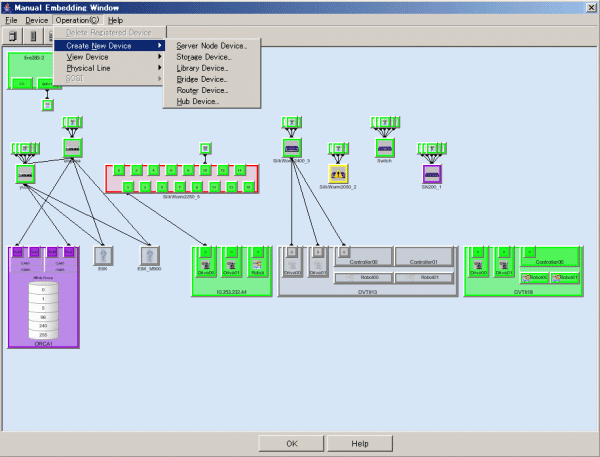Click the SilkWorm2250_5 label text
This screenshot has width=600, height=457.
coord(181,197)
